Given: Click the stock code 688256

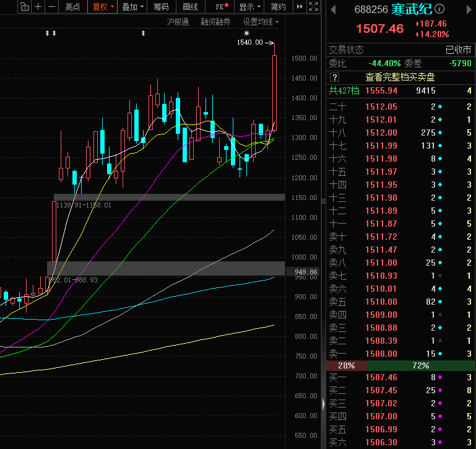Looking at the screenshot, I should tap(371, 10).
